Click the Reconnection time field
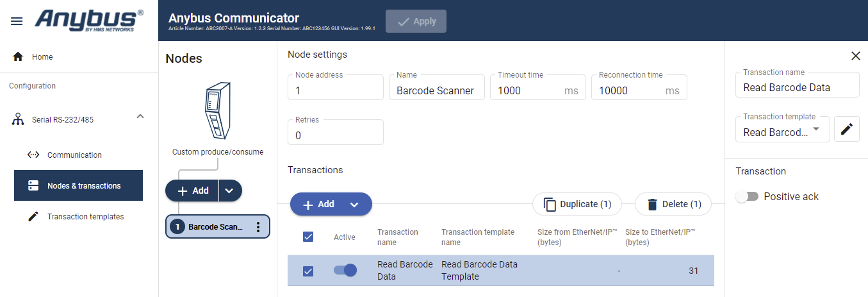This screenshot has width=868, height=297. point(639,87)
